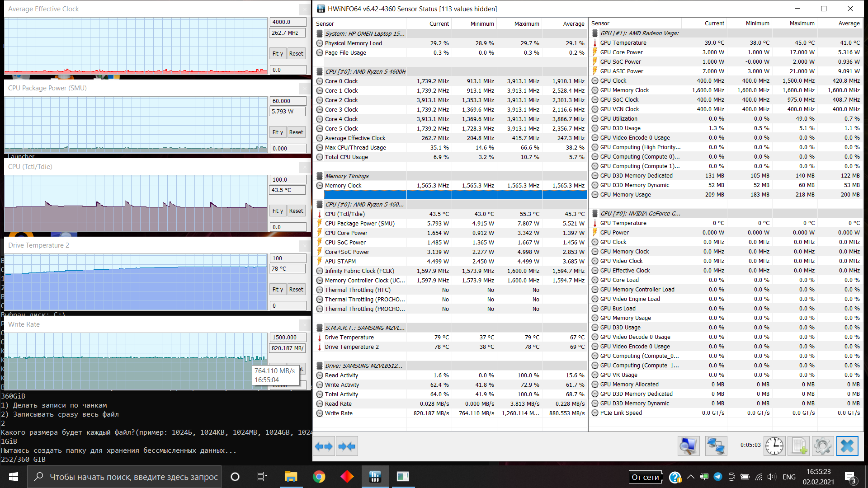Click the Maximum column header in the left sensor pane

(519, 24)
